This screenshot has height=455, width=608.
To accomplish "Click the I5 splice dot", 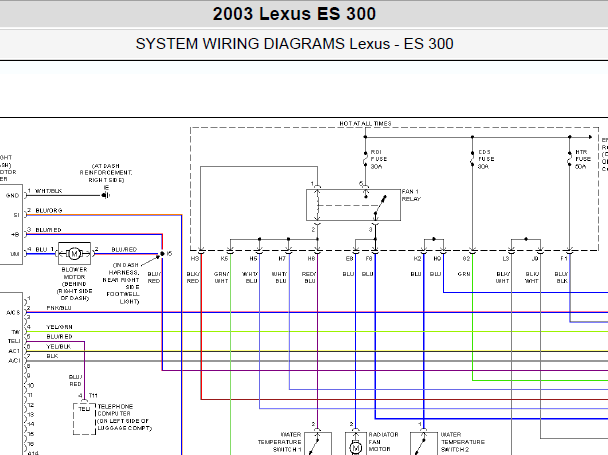I will tap(162, 254).
